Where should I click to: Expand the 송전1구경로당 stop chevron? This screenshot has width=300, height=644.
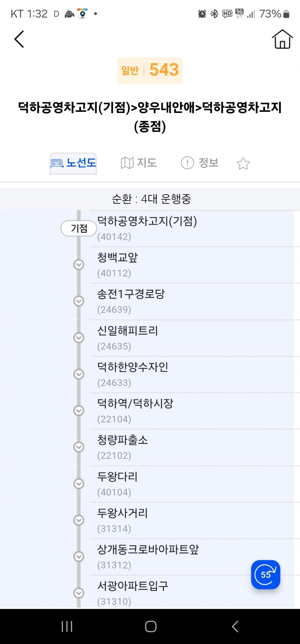point(79,301)
